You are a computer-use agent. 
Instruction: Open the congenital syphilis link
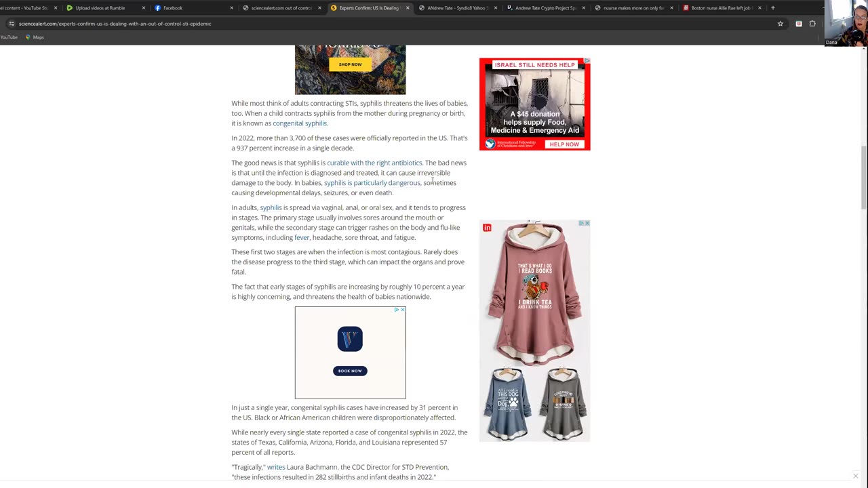[x=299, y=123]
